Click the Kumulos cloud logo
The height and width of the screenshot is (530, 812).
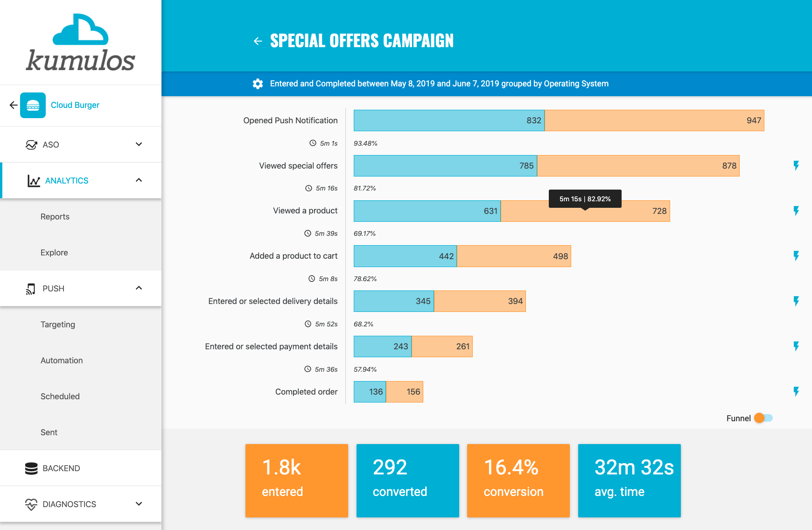pyautogui.click(x=80, y=29)
